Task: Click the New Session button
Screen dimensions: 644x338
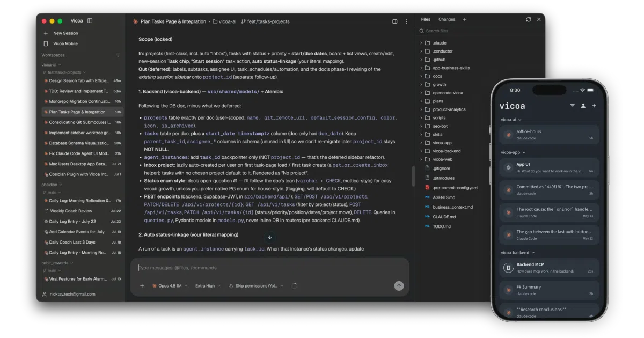Action: tap(65, 33)
